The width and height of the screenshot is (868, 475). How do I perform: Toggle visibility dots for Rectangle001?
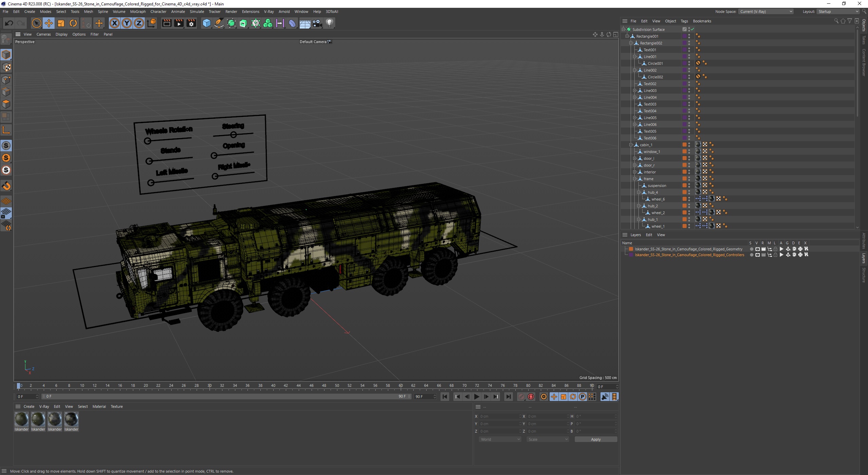point(689,36)
